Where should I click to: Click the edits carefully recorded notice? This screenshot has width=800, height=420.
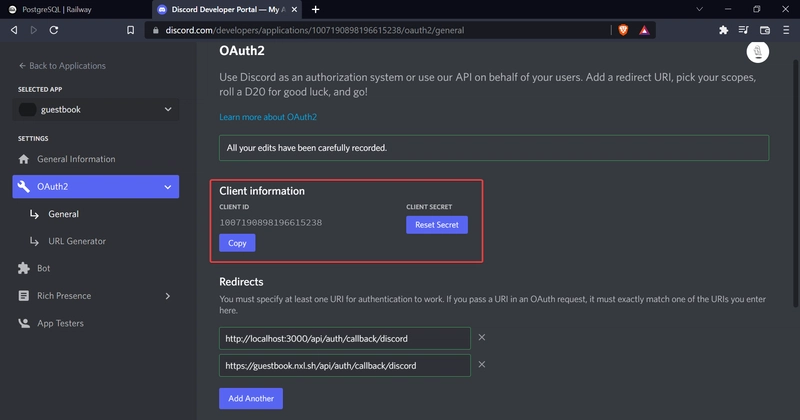(494, 148)
